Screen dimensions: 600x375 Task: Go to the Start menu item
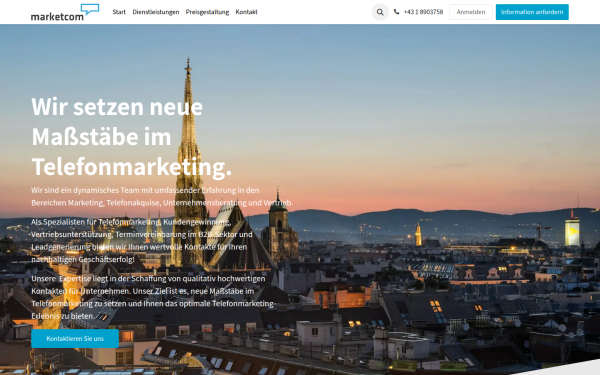119,12
